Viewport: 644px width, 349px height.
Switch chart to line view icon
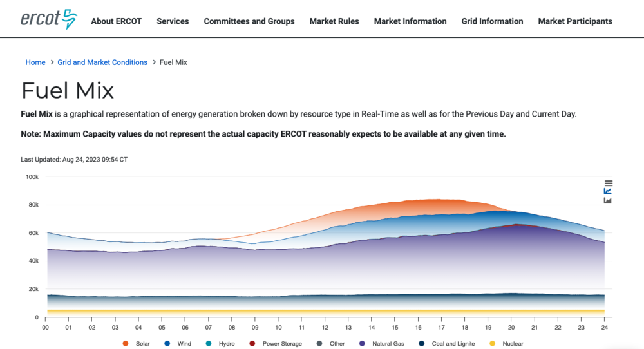[608, 191]
